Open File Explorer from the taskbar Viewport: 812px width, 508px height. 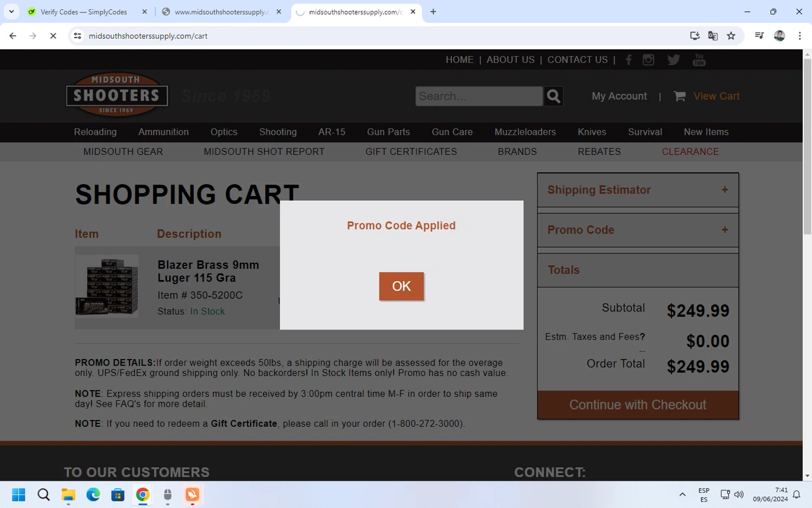pos(68,494)
